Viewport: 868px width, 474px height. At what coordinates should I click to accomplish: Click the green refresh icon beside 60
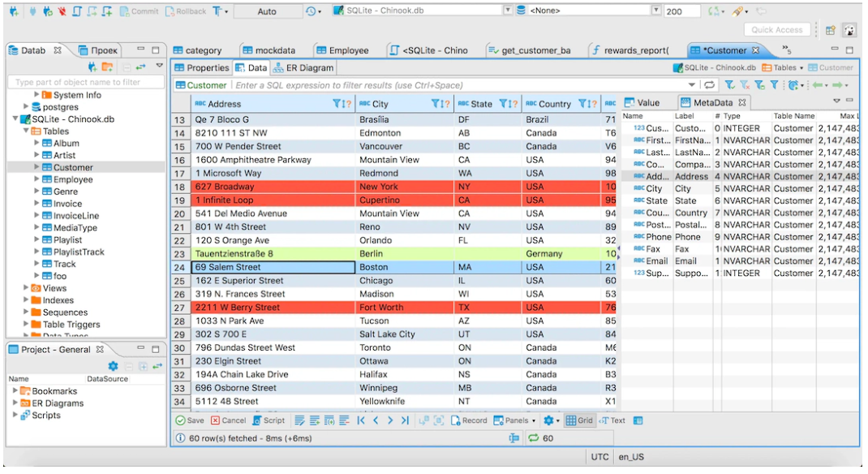(x=534, y=438)
